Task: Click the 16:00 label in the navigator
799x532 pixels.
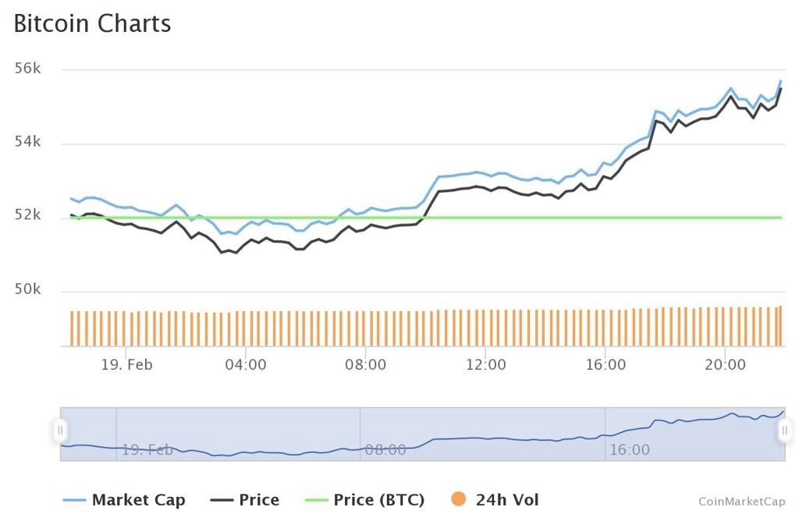Action: (x=630, y=450)
